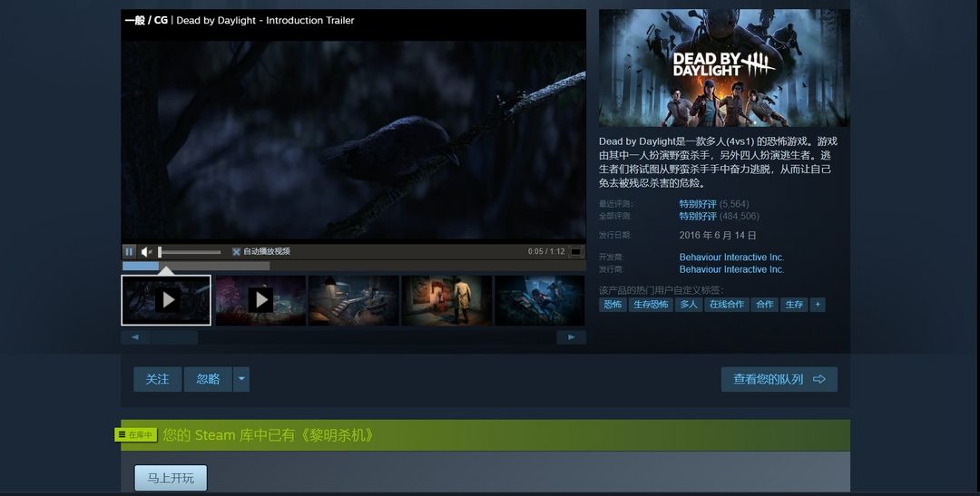Open the basement staircase screenshot thumbnail
The height and width of the screenshot is (496, 980).
click(x=354, y=300)
